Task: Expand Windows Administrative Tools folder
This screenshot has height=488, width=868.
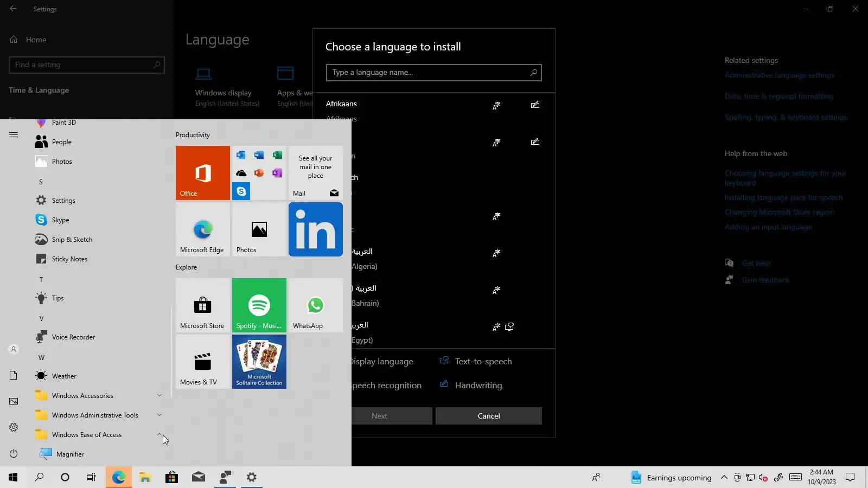Action: (x=98, y=415)
